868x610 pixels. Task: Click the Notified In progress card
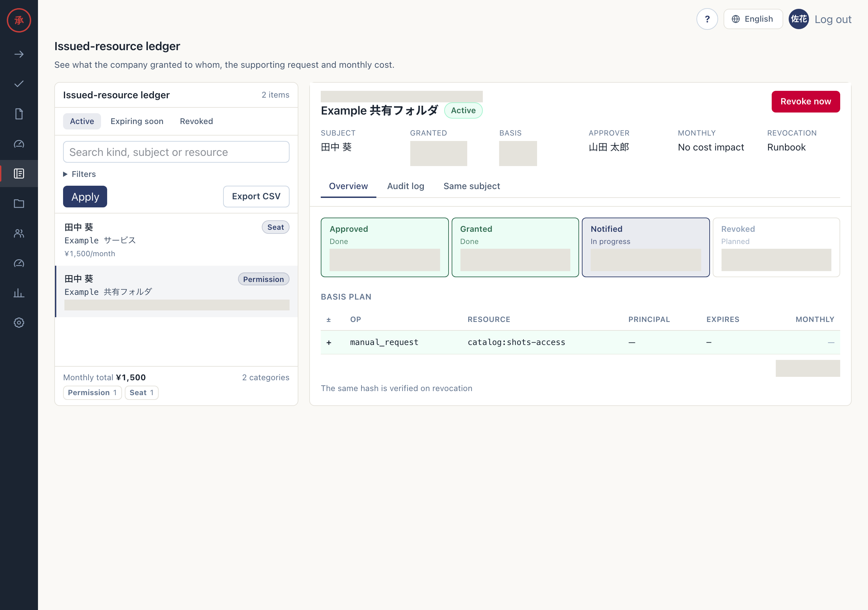pos(645,247)
